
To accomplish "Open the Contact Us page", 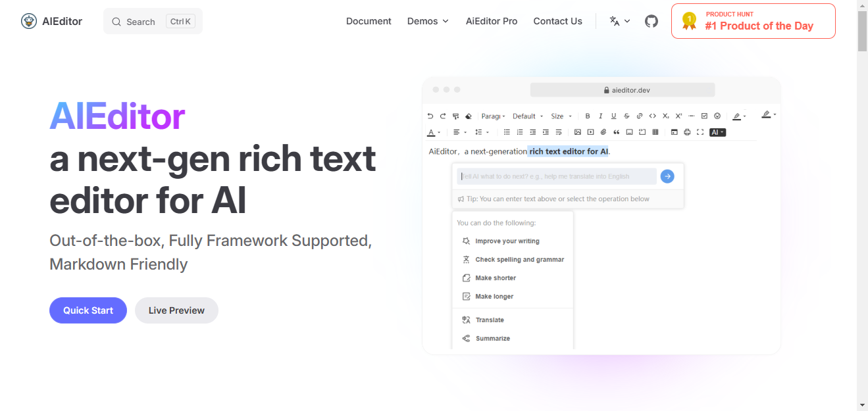I will [557, 21].
